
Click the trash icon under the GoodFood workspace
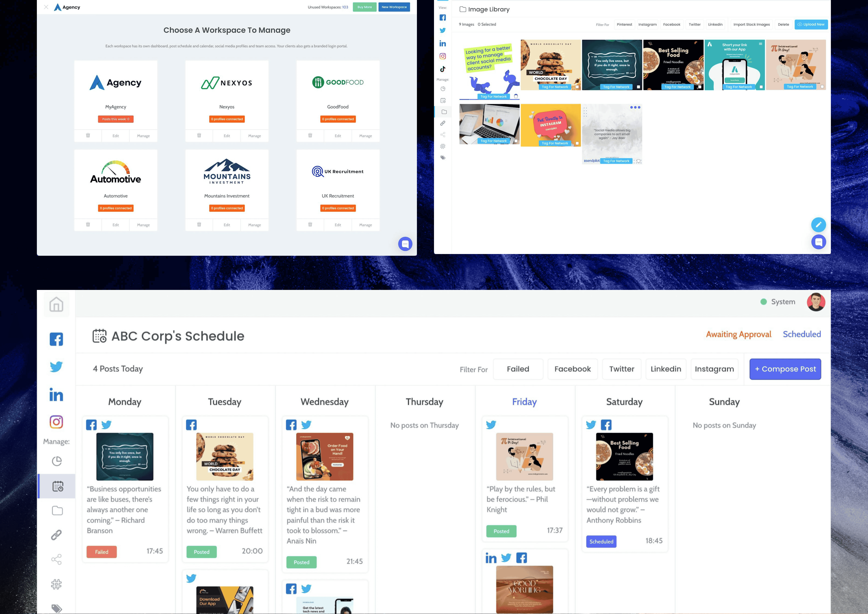coord(310,135)
